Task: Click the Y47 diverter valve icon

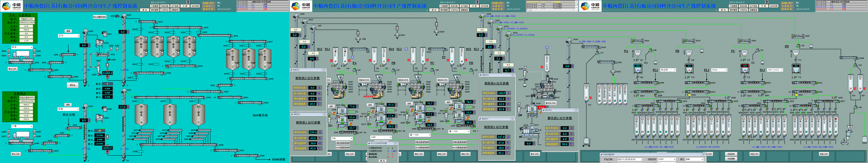Action: (x=597, y=53)
